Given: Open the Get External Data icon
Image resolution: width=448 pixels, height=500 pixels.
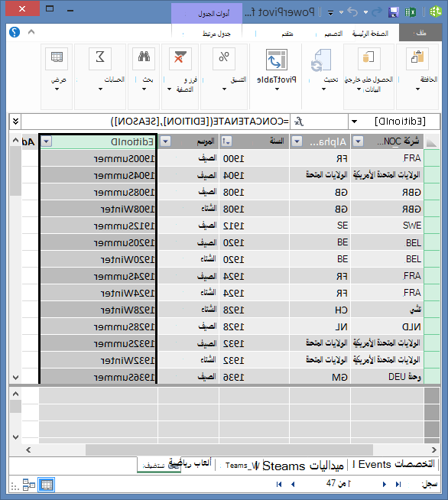Looking at the screenshot, I should (x=369, y=58).
